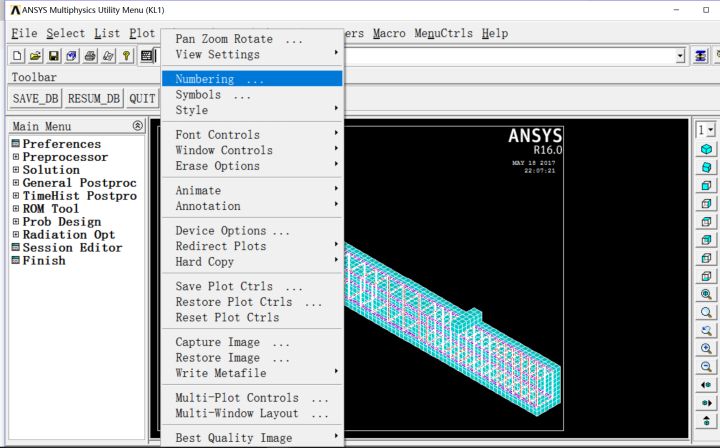Select the Back View cube icon
This screenshot has width=720, height=448.
(706, 240)
